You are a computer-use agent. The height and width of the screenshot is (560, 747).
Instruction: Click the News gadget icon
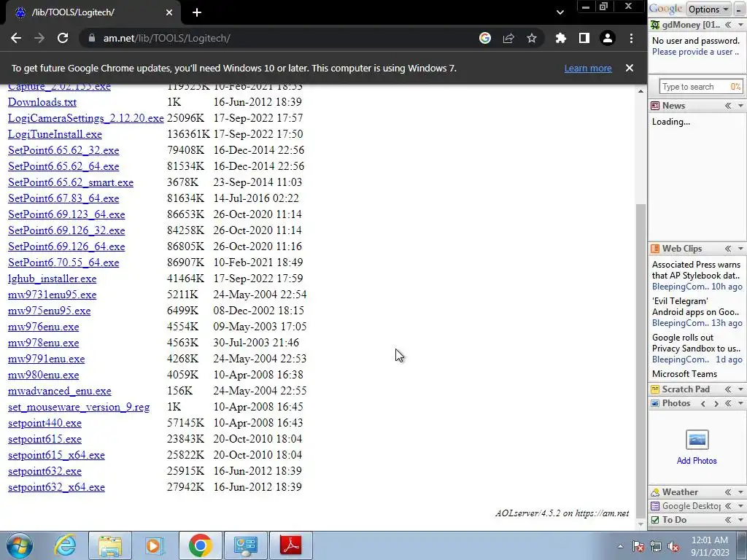coord(655,106)
